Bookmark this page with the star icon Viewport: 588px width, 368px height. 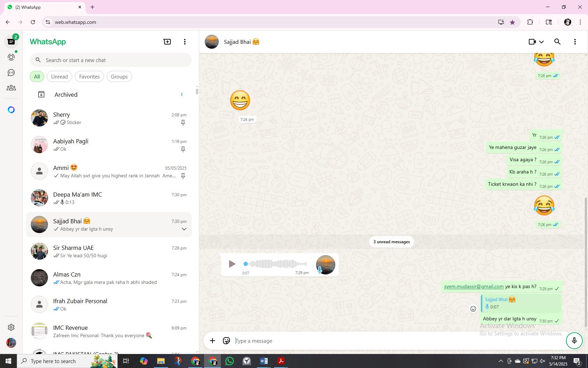pyautogui.click(x=512, y=22)
